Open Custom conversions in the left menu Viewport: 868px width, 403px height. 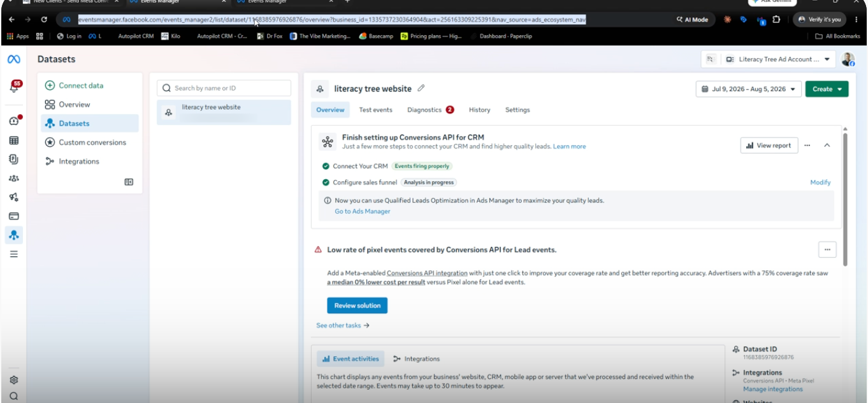(90, 142)
